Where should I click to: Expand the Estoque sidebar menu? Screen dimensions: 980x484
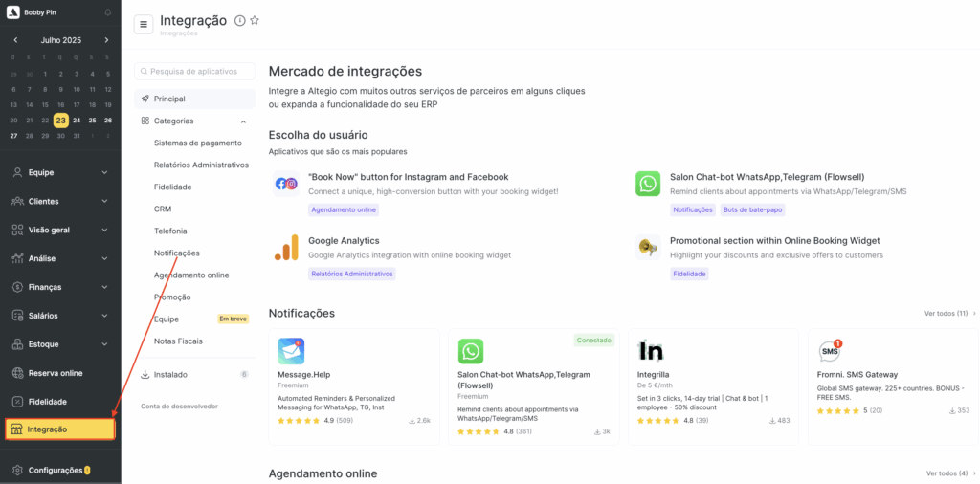tap(60, 344)
